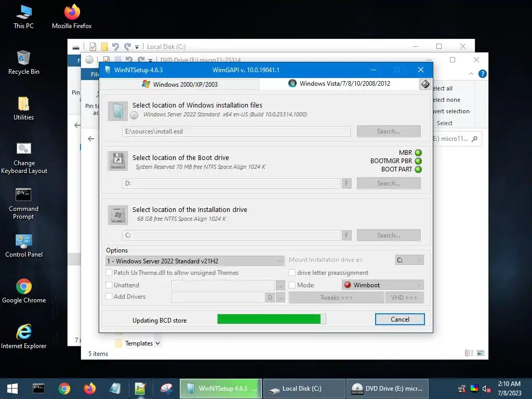Switch to the details view in Explorer's status bar
The height and width of the screenshot is (399, 532).
[469, 353]
